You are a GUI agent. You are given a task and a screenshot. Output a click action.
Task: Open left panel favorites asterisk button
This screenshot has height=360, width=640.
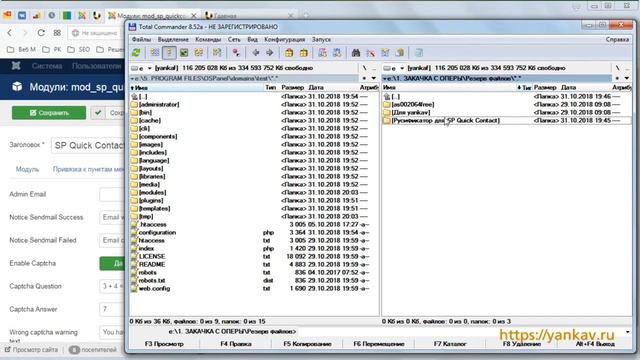364,78
